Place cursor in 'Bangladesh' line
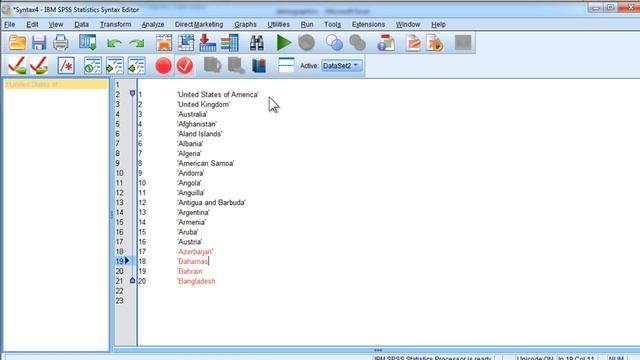 coord(196,281)
